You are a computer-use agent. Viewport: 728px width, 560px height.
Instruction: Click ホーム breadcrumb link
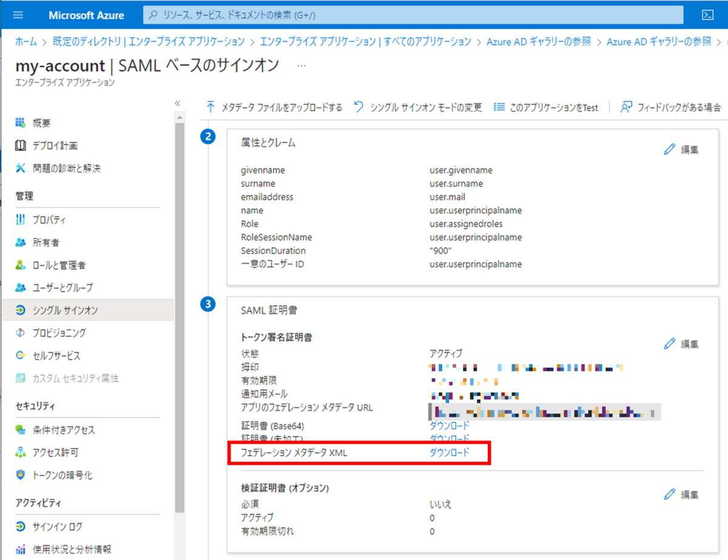26,41
